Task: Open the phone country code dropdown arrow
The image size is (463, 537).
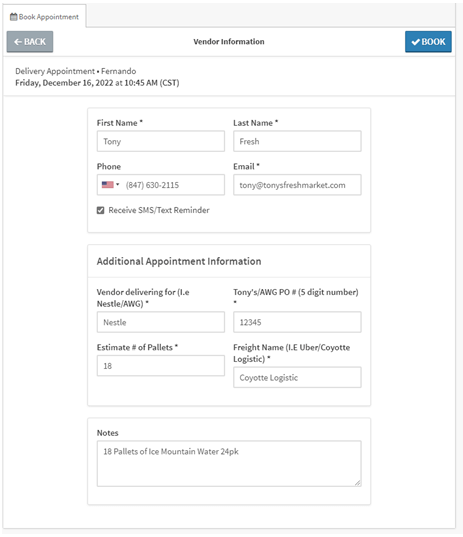Action: (117, 185)
